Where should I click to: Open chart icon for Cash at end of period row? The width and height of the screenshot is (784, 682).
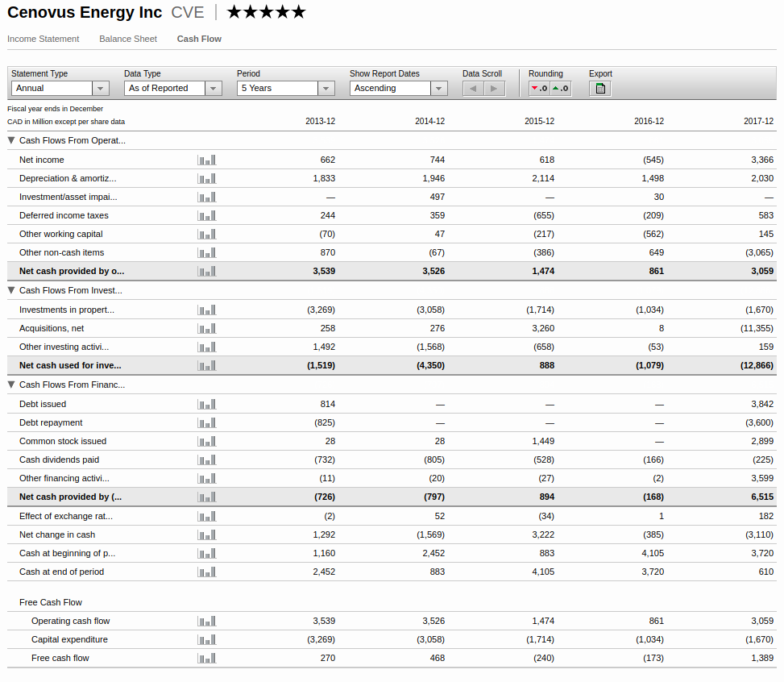(207, 572)
